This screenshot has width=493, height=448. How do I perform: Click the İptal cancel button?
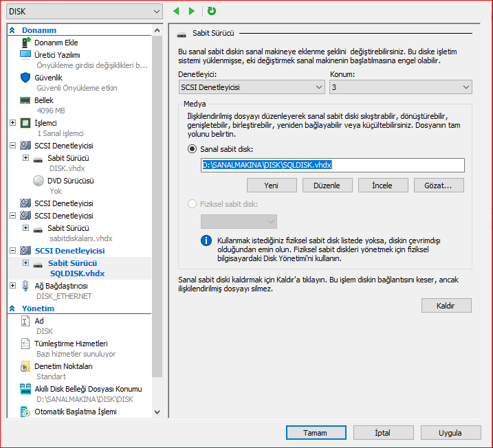pyautogui.click(x=383, y=433)
